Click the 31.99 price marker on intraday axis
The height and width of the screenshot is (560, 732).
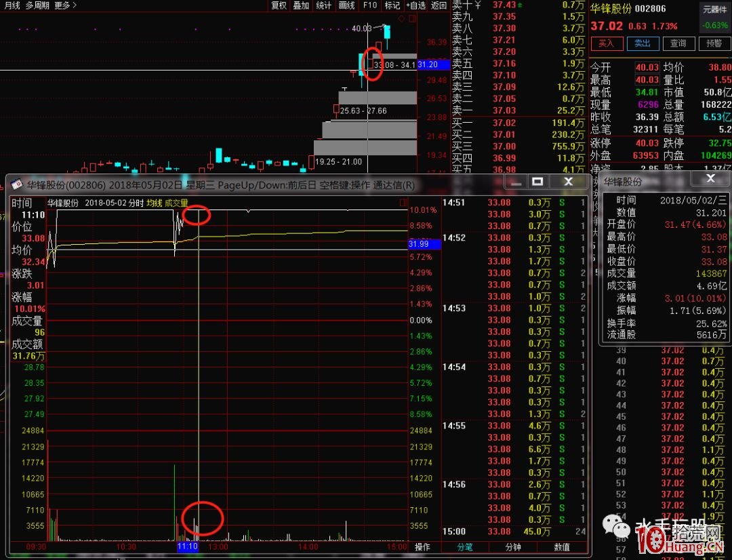[x=424, y=244]
